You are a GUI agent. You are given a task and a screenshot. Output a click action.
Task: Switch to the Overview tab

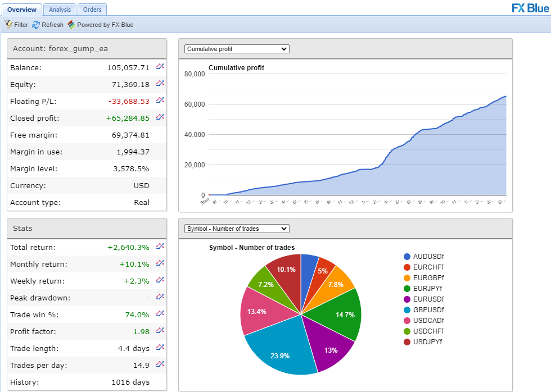22,10
